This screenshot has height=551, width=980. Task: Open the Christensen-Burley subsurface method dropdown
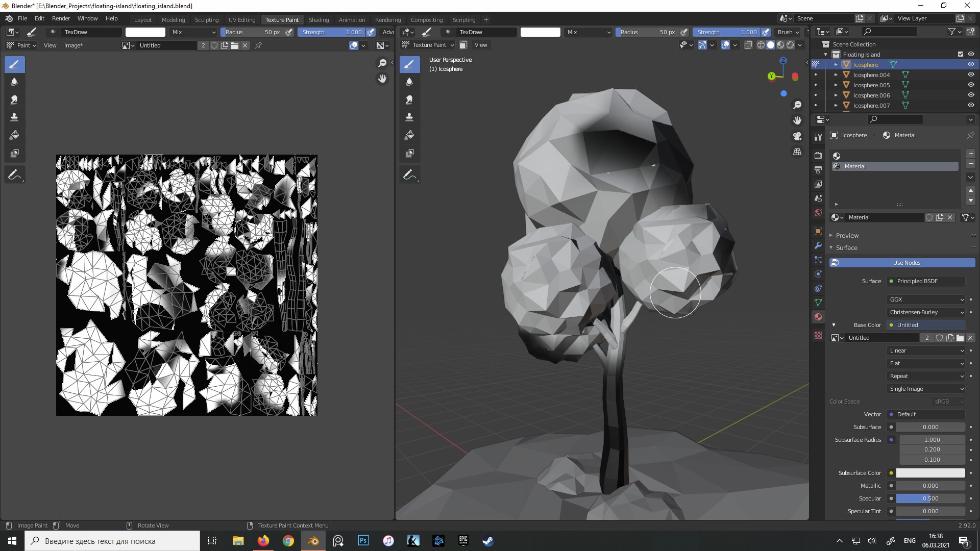[926, 312]
